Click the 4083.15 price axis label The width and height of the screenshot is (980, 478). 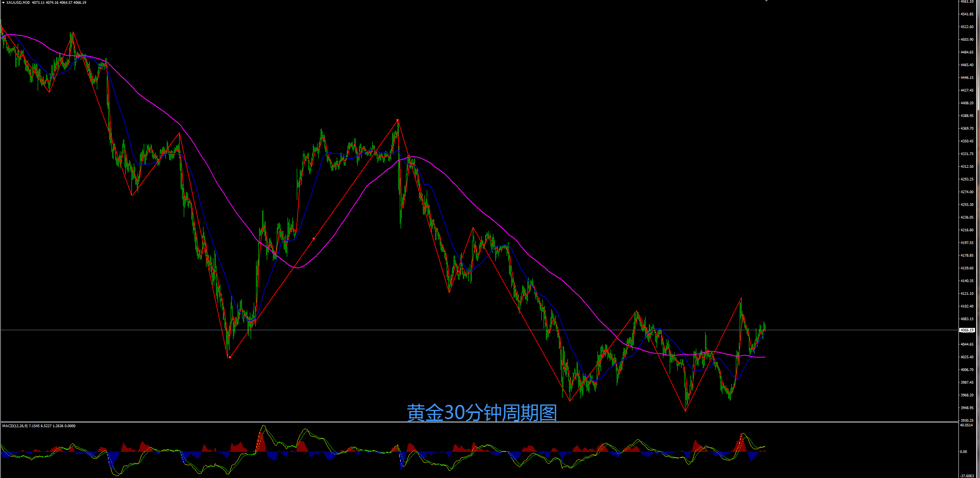tap(967, 319)
